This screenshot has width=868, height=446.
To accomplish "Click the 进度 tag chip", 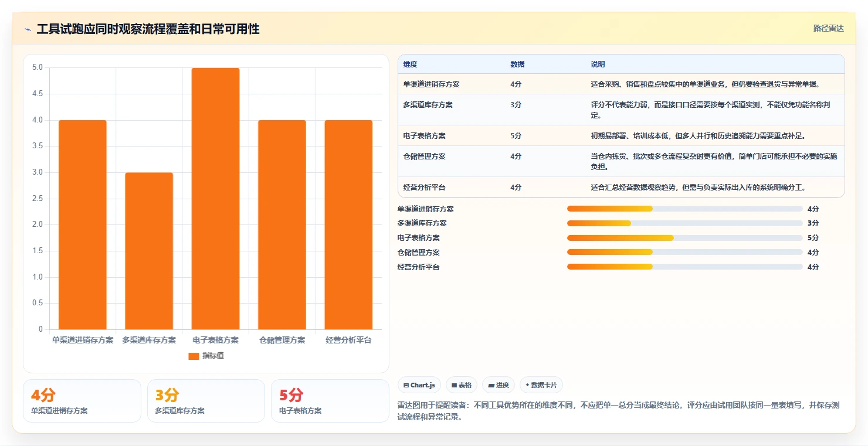I will point(499,385).
